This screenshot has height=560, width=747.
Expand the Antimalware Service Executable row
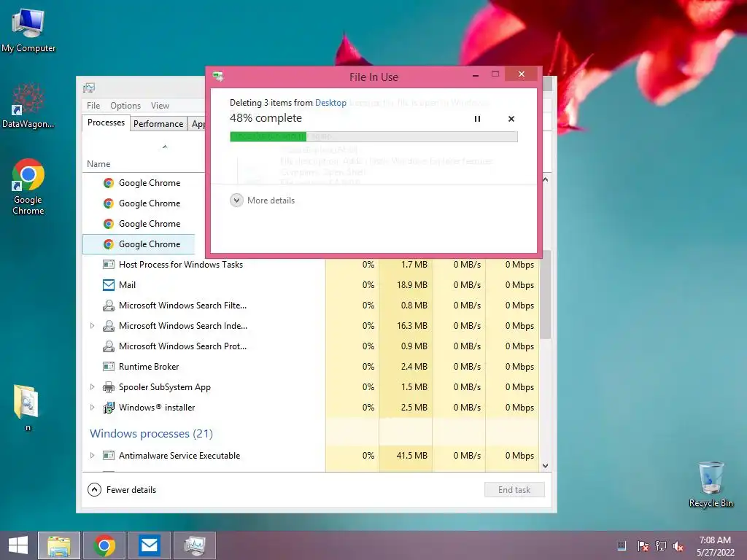93,455
